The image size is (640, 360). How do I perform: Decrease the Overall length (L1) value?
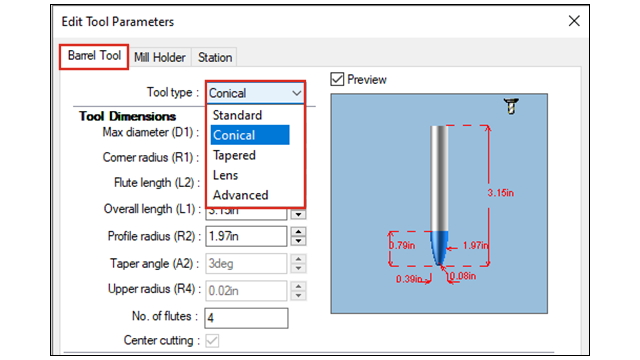(298, 214)
